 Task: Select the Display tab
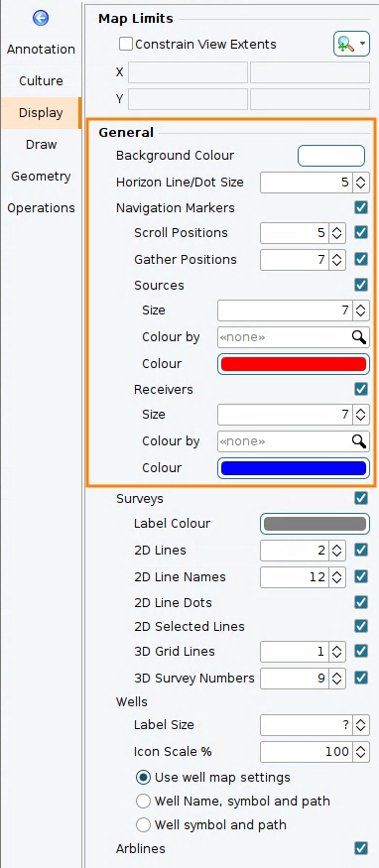(41, 113)
